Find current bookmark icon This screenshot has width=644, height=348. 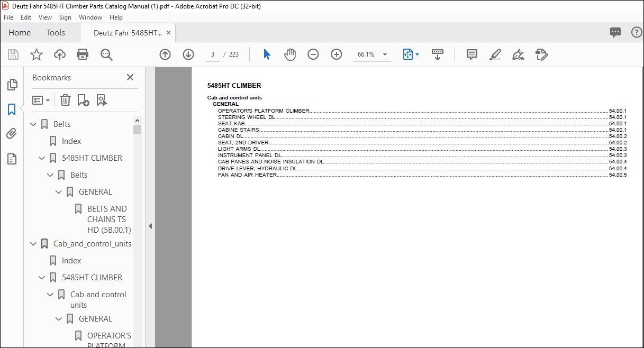[102, 100]
